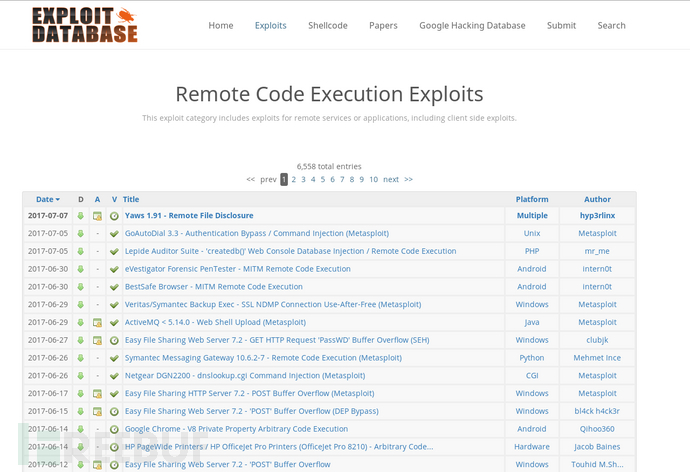Download the BestSafe Browser exploit
The image size is (690, 472).
click(x=81, y=287)
